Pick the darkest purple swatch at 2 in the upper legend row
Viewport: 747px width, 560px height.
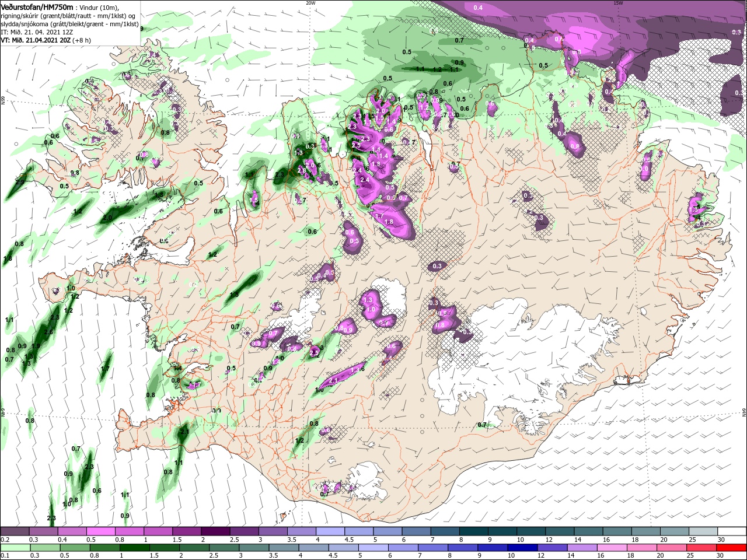[x=215, y=531]
